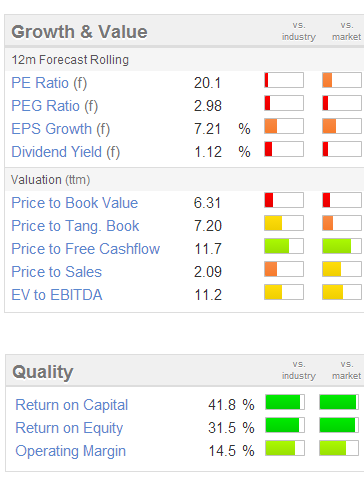Open the Price to Tang. Book link

tap(75, 226)
